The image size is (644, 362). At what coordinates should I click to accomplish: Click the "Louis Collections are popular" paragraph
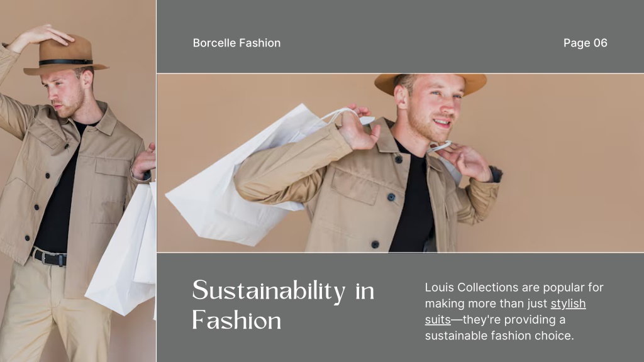(514, 311)
